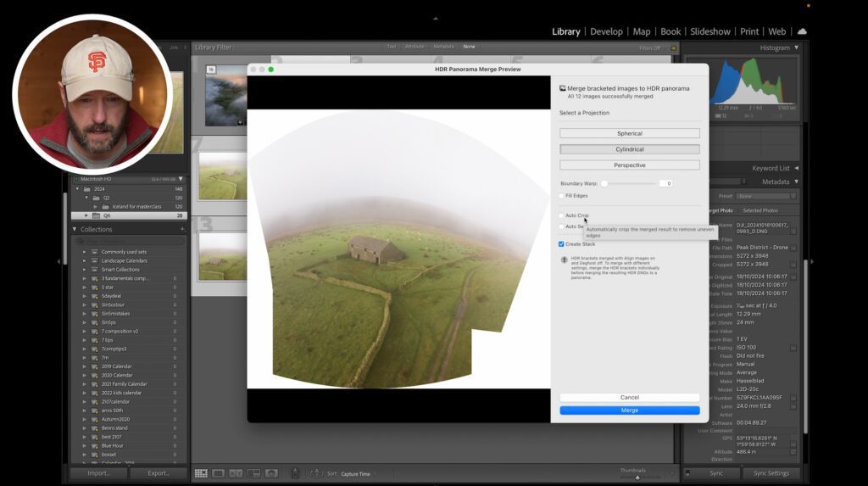Collapse the Collections panel
Viewport: 868px width, 486px height.
click(x=75, y=229)
